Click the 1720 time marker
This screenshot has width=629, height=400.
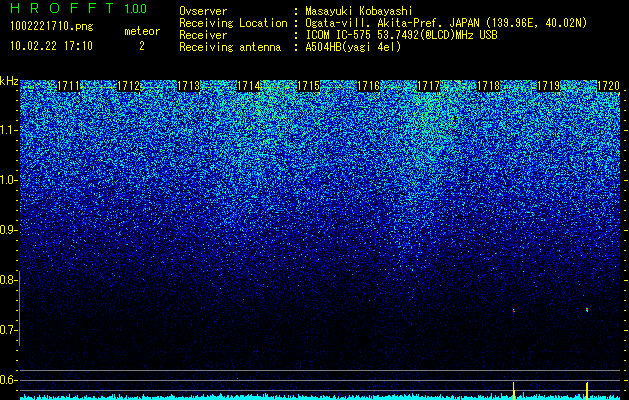609,86
